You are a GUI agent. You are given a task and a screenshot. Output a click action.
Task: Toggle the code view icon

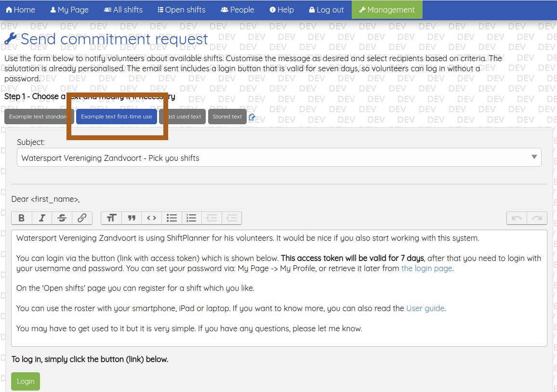pos(151,218)
